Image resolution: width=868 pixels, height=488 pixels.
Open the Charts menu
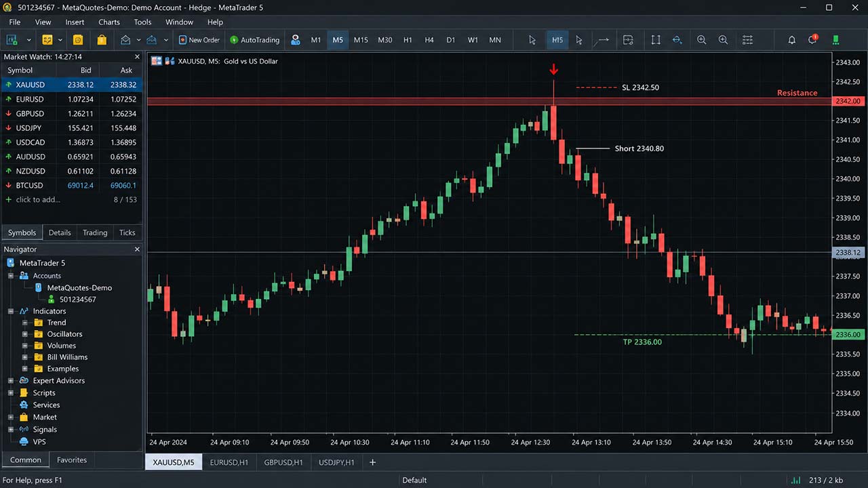109,22
